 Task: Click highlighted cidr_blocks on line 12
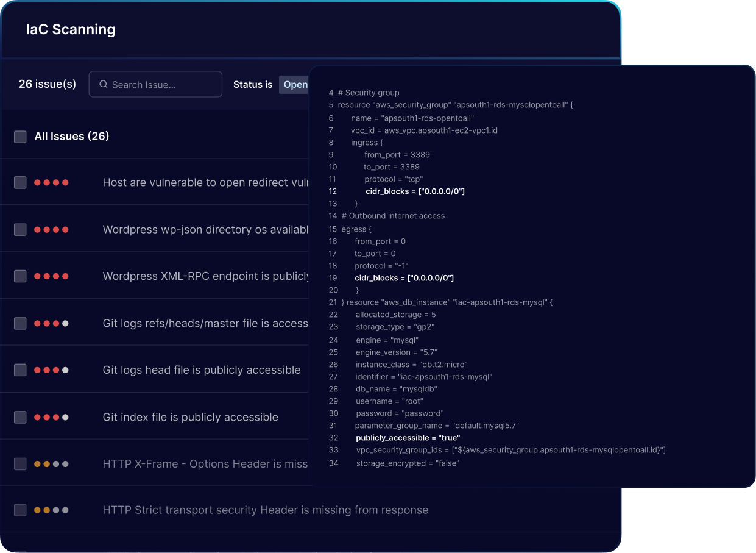(415, 191)
